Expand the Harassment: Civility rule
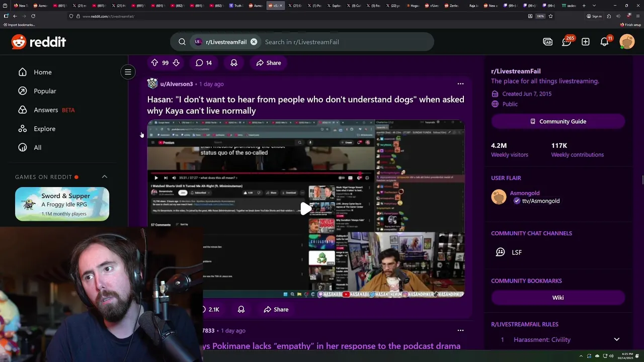This screenshot has height=362, width=644. coord(616,340)
